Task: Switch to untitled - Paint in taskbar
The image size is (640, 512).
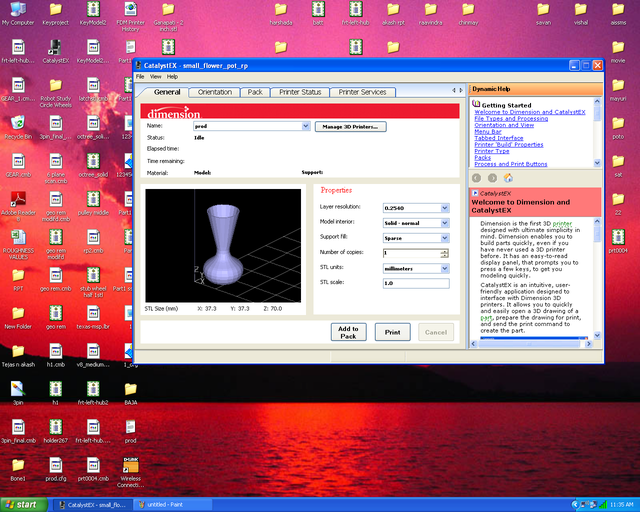Action: pos(172,505)
